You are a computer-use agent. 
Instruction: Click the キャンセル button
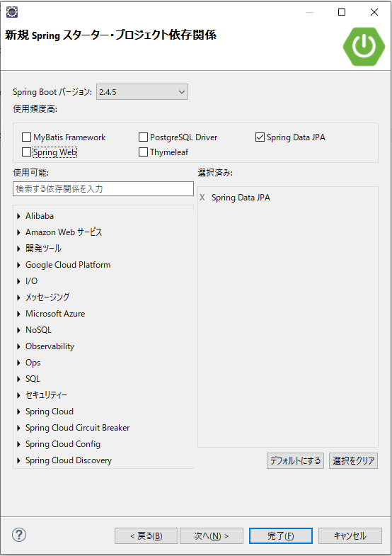[350, 535]
